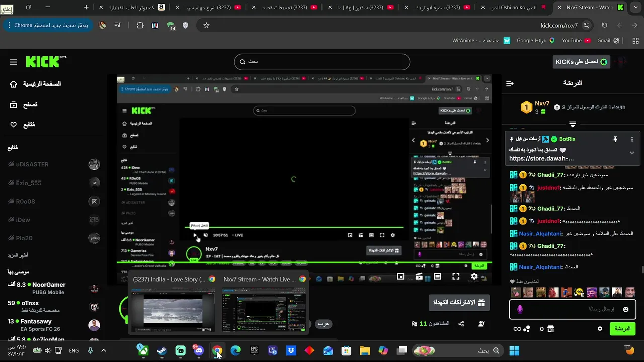Viewport: 644px width, 362px height.
Task: Open the Home page sidebar item (الصفحة الرئيسية)
Action: [35, 84]
